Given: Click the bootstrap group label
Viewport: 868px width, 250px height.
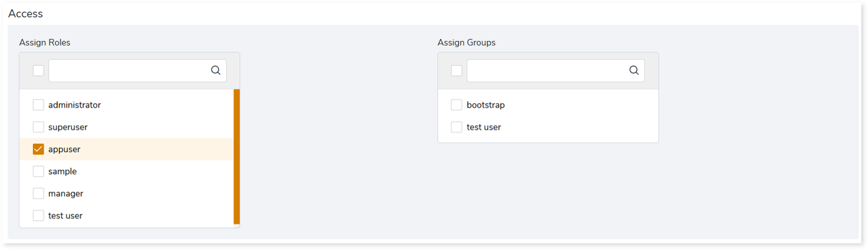Looking at the screenshot, I should [486, 105].
